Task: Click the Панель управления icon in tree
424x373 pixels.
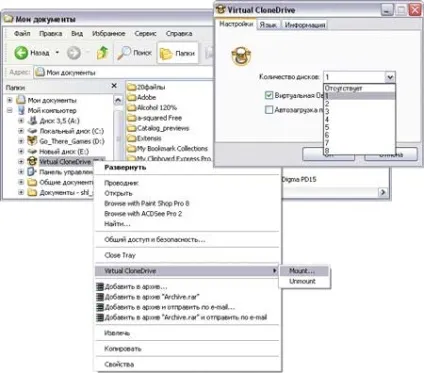Action: pyautogui.click(x=32, y=172)
